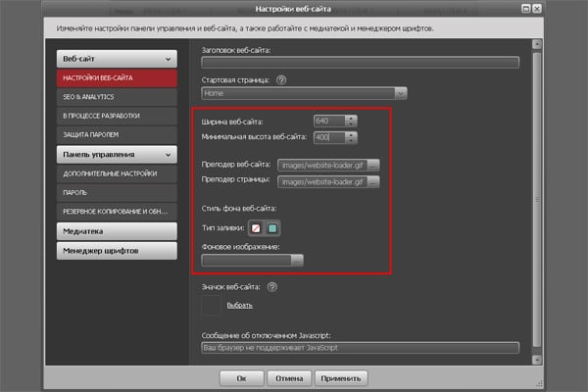
Task: Adjust Ширина веб-сайта stepper arrows
Action: coord(351,121)
